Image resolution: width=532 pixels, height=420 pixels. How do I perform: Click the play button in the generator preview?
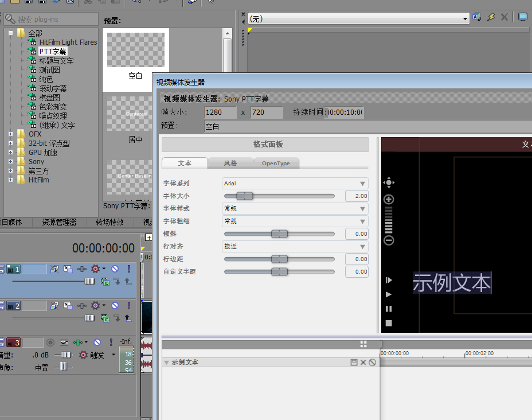point(389,294)
